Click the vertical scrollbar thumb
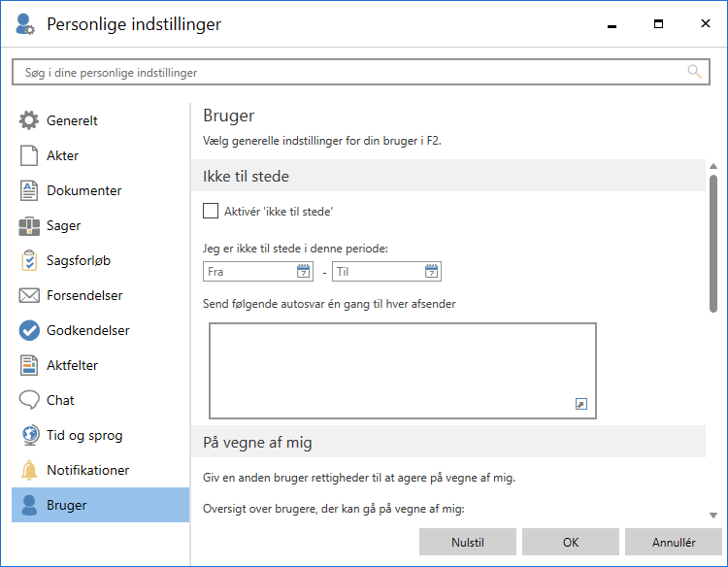Screen dimensions: 728x567 713,243
